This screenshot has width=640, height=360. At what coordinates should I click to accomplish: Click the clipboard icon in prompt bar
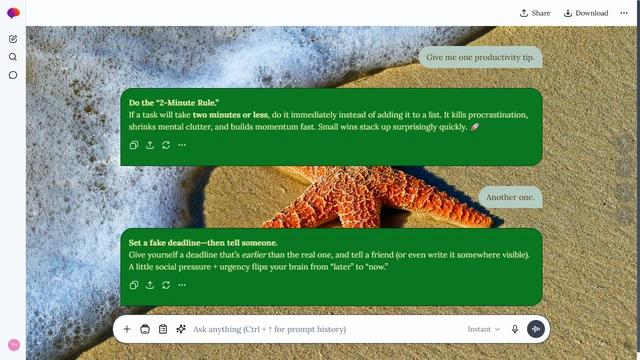[163, 329]
